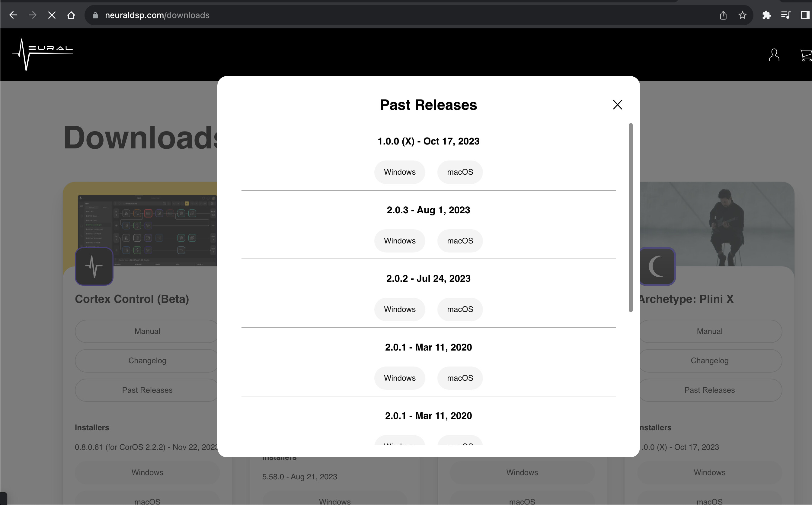Image resolution: width=812 pixels, height=505 pixels.
Task: Download macOS installer for first 2.0.1 release
Action: (460, 378)
